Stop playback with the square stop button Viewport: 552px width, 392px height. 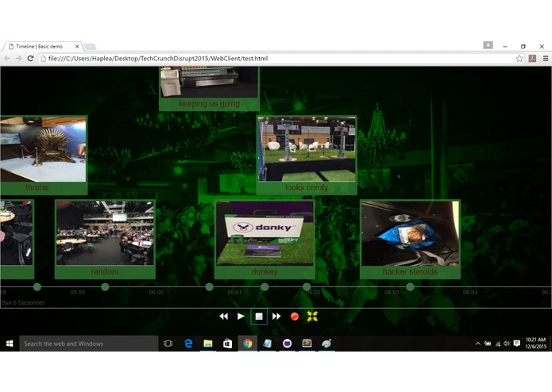coord(259,317)
